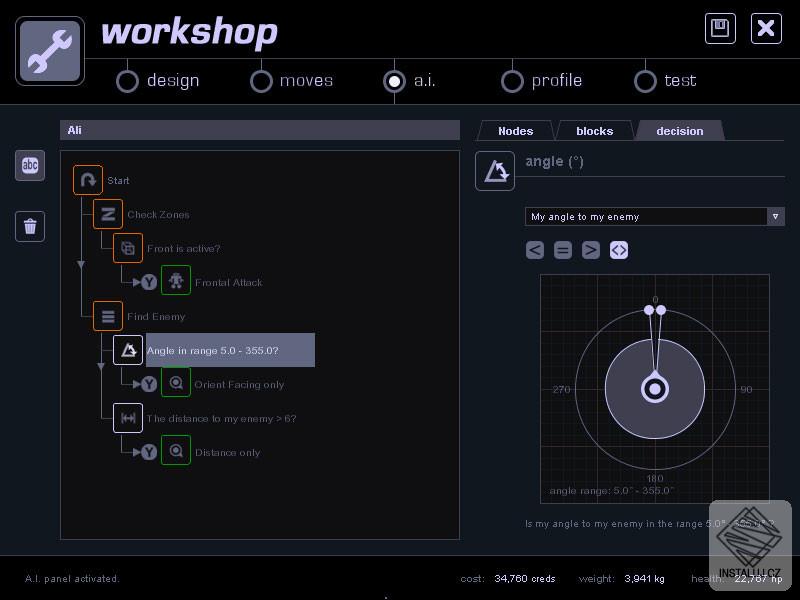Click the '3,941 kg' weight value
This screenshot has height=600, width=800.
point(644,579)
